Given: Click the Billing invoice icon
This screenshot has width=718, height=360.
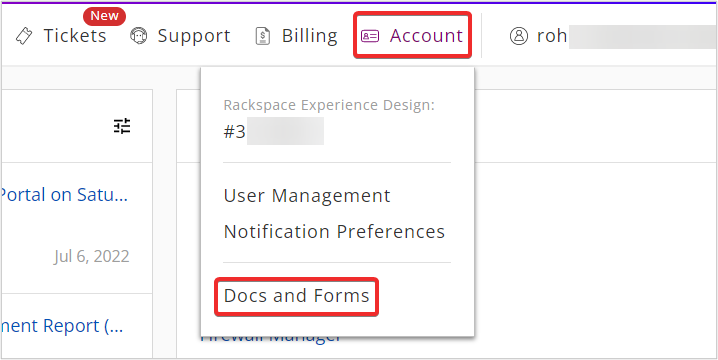Looking at the screenshot, I should (263, 36).
